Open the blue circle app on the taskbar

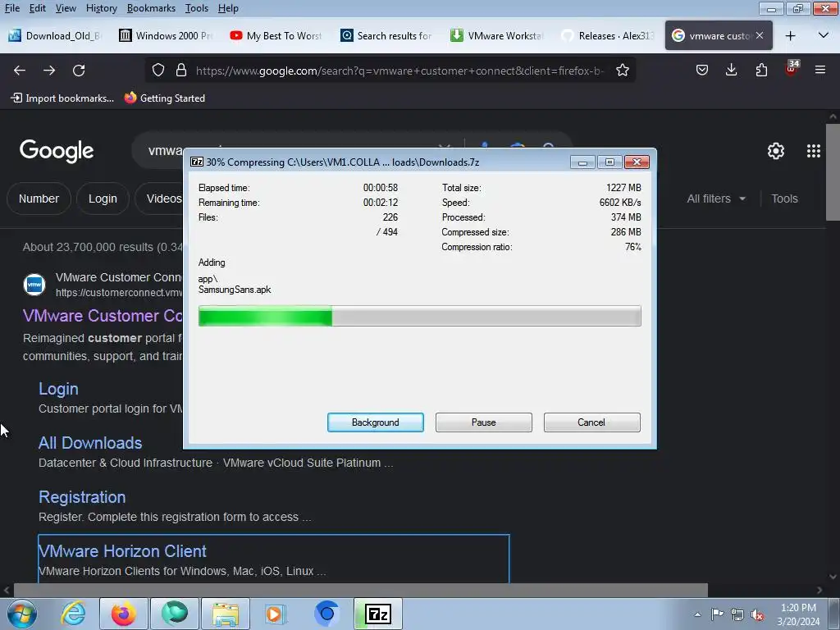point(326,614)
